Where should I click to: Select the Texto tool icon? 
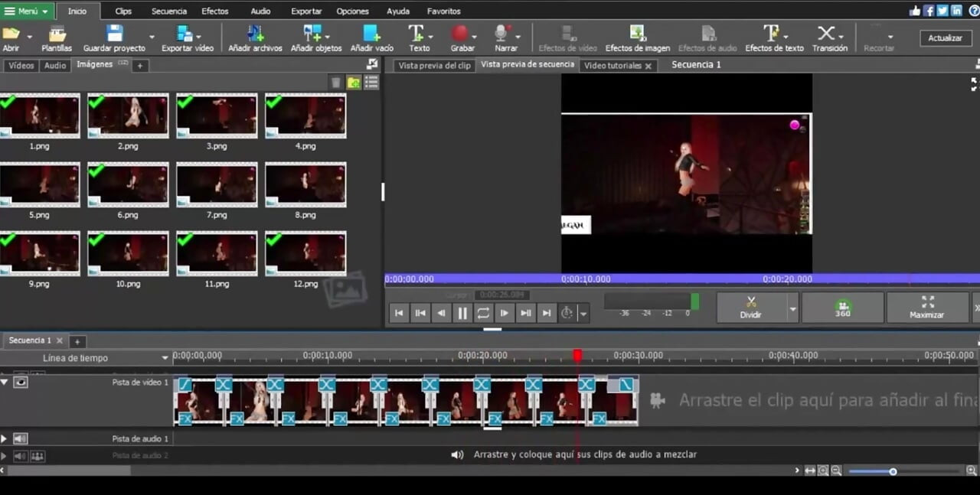click(x=416, y=34)
